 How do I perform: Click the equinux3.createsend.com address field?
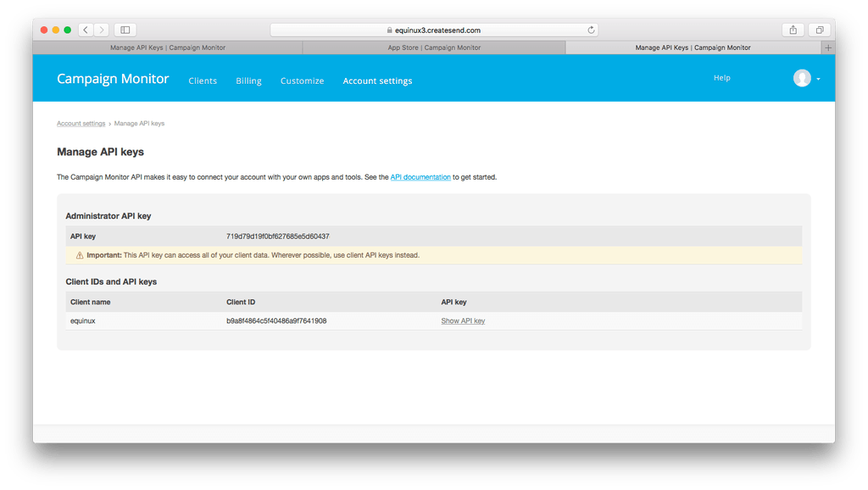(433, 30)
